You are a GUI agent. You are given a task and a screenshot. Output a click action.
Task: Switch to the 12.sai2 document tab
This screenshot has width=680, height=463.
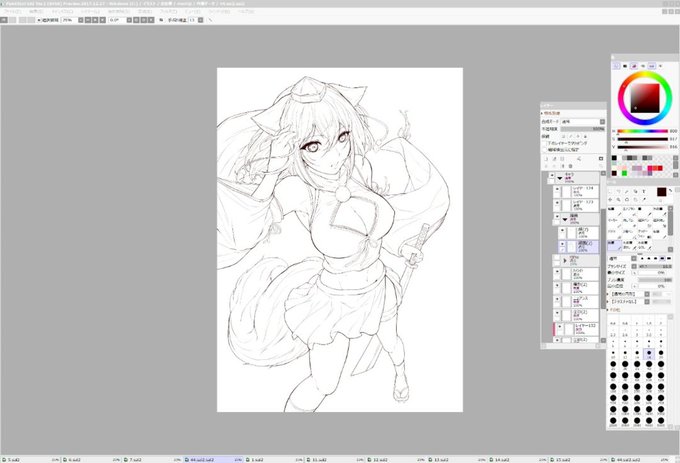click(x=396, y=460)
